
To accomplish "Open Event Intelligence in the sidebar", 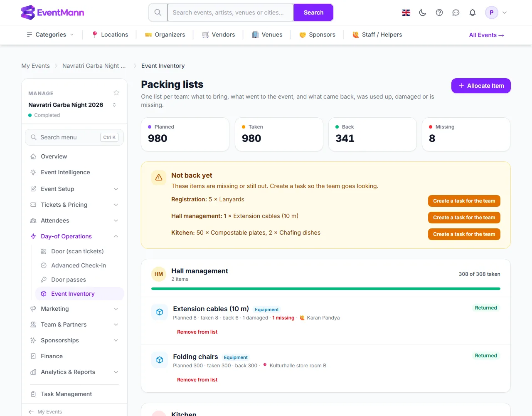I will click(74, 172).
